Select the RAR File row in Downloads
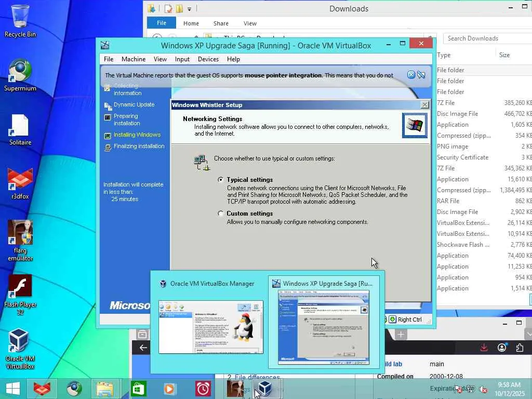The image size is (532, 399). 484,201
